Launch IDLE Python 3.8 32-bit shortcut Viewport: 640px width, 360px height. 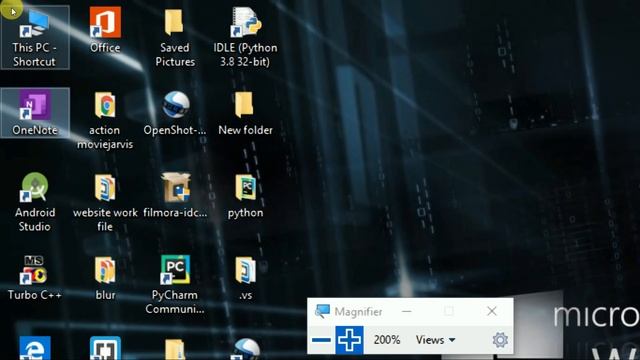coord(245,22)
